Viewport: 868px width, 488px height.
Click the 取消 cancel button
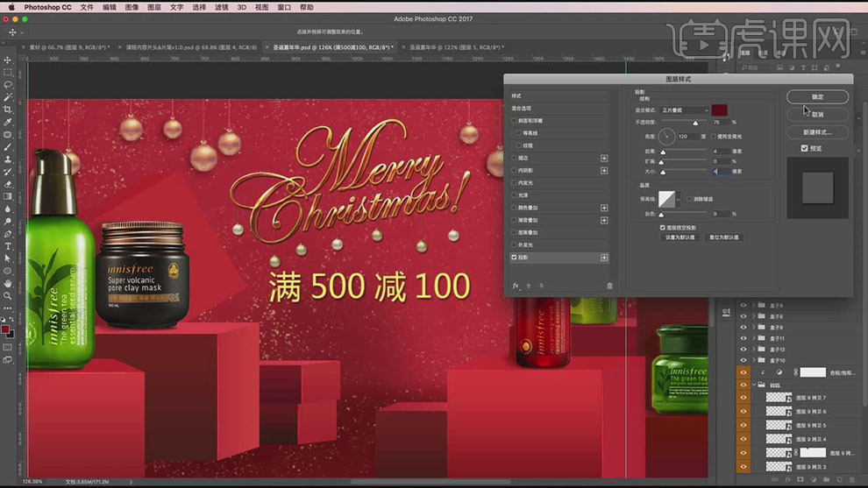pyautogui.click(x=818, y=115)
